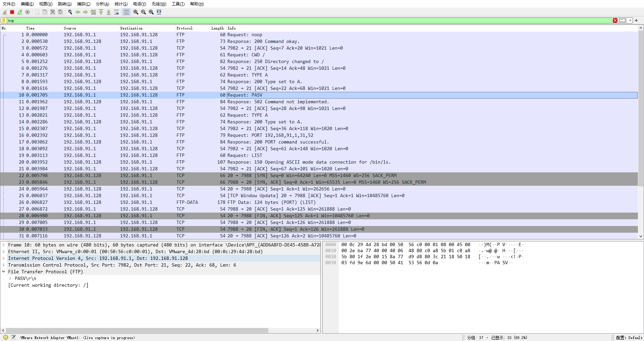Sort by the Protocol column header
This screenshot has height=341, width=644.
(x=193, y=28)
